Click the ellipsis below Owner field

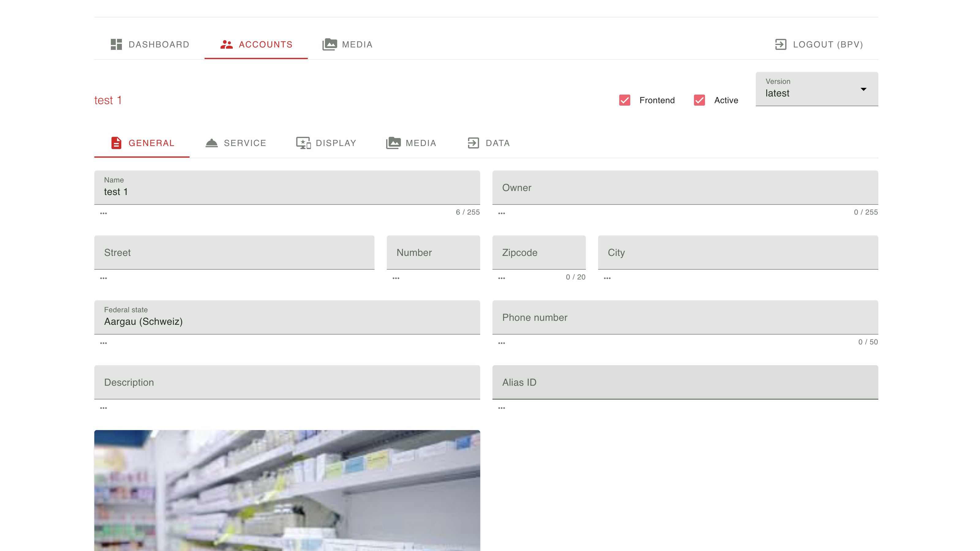[501, 213]
